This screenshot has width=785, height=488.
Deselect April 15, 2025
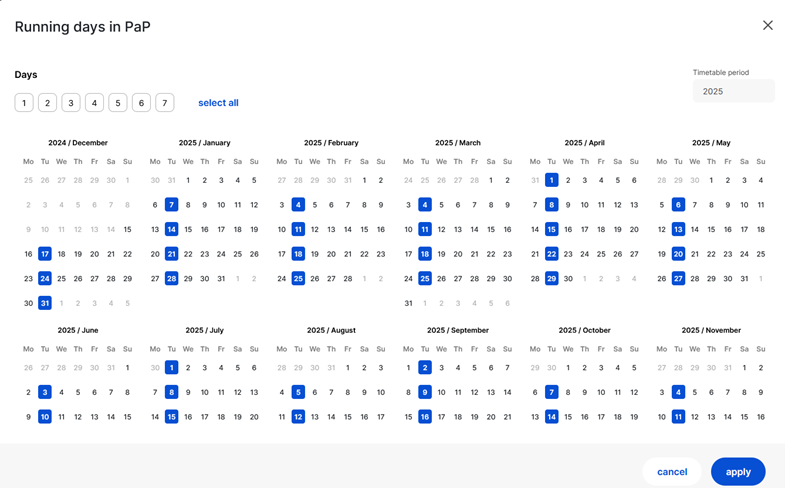pyautogui.click(x=551, y=229)
